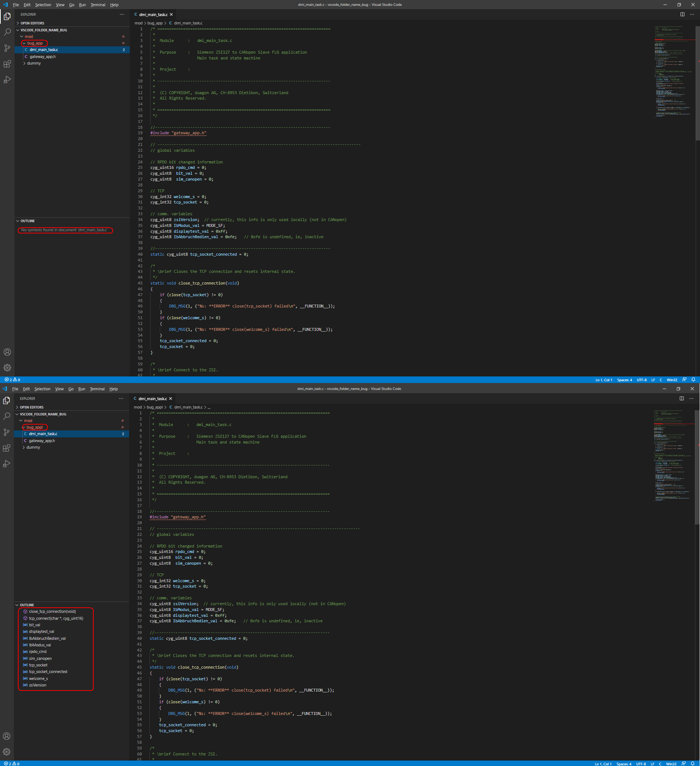This screenshot has height=766, width=700.
Task: Open the Run and Debug view
Action: click(x=7, y=80)
